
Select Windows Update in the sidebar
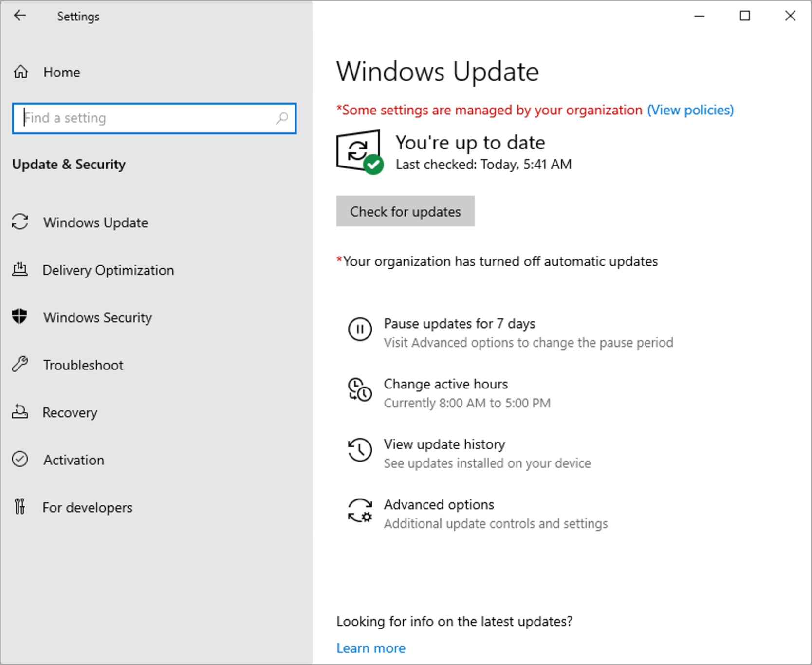96,222
